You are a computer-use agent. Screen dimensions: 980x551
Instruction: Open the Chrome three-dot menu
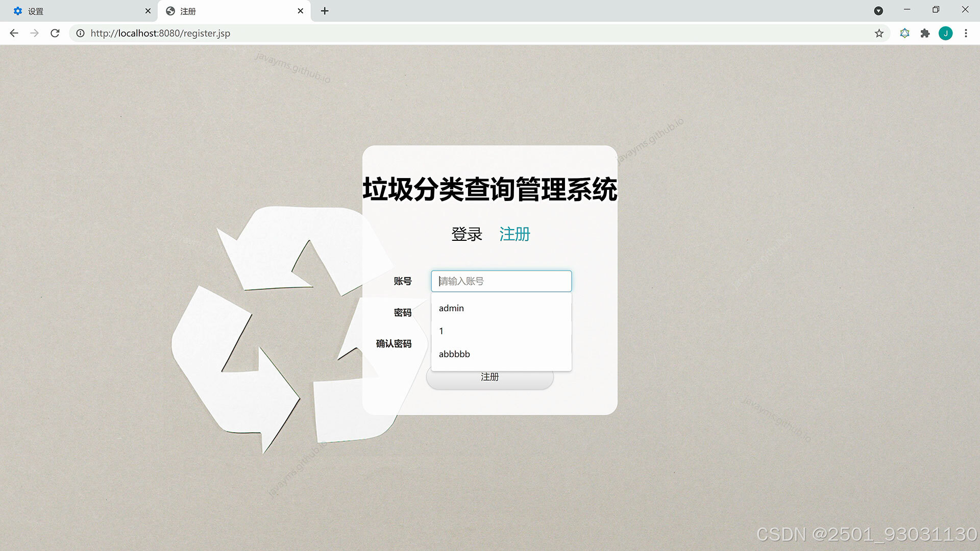click(966, 33)
